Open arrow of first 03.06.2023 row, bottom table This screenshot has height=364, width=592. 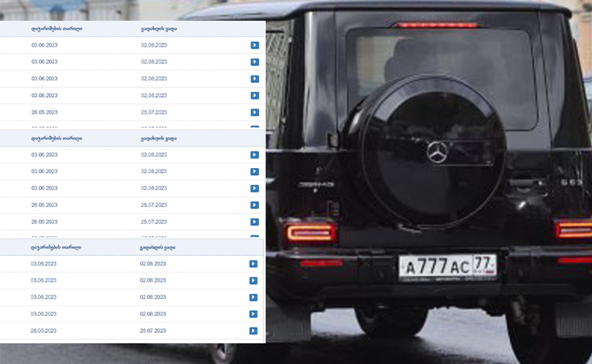[253, 264]
